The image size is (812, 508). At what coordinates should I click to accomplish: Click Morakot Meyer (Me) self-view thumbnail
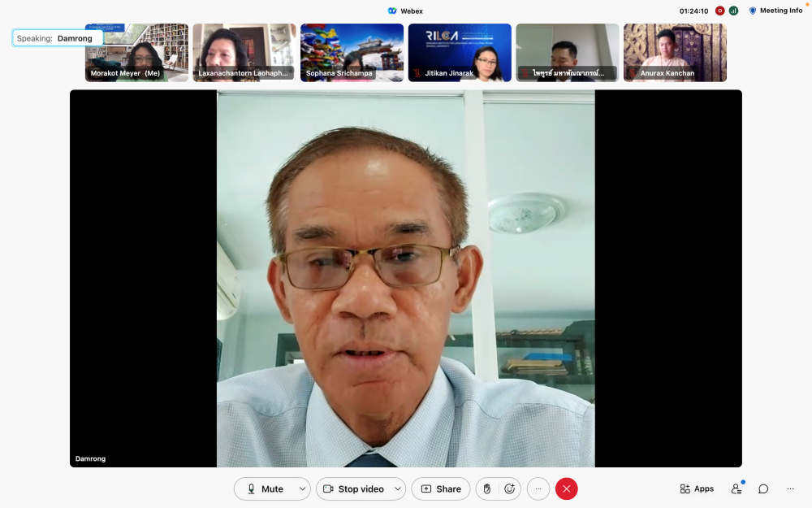point(136,52)
